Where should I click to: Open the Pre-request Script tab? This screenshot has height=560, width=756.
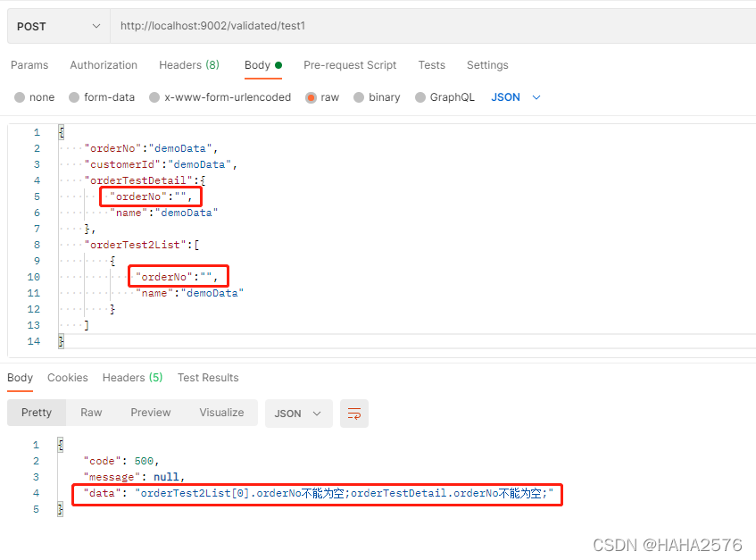[x=350, y=65]
